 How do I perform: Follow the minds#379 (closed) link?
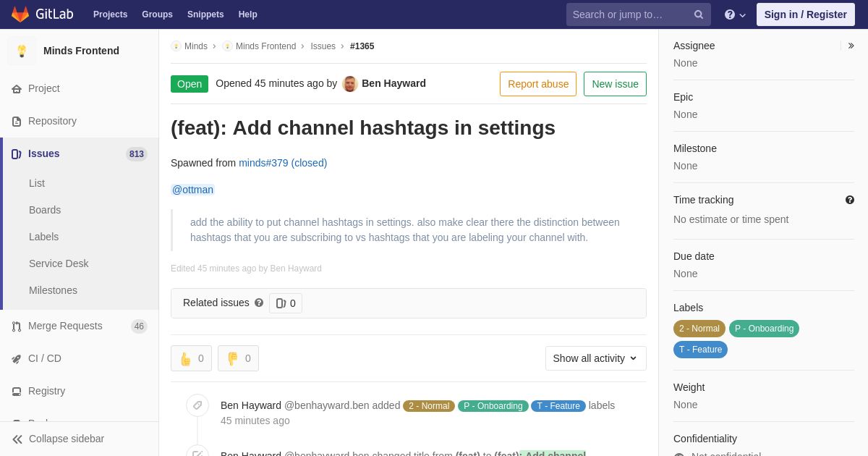click(283, 163)
